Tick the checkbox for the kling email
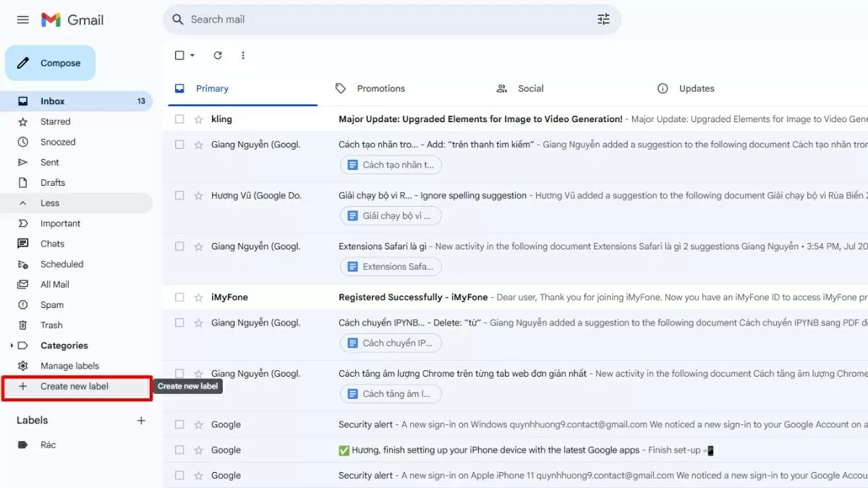This screenshot has height=488, width=868. (x=179, y=119)
